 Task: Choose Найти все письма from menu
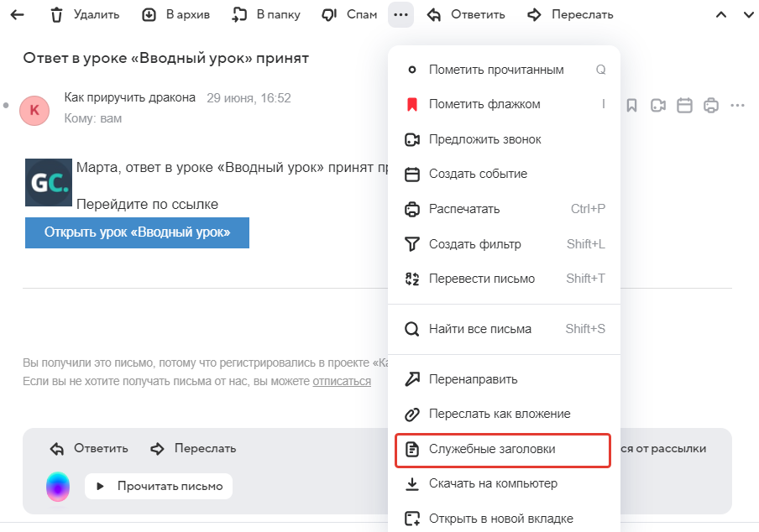[505, 330]
